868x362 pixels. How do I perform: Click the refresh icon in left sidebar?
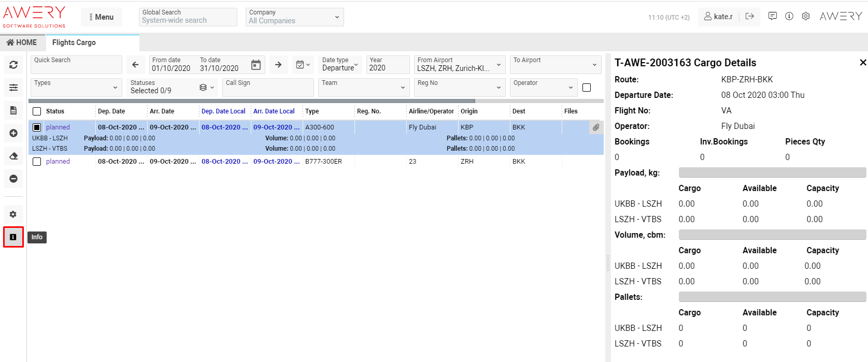click(x=13, y=65)
